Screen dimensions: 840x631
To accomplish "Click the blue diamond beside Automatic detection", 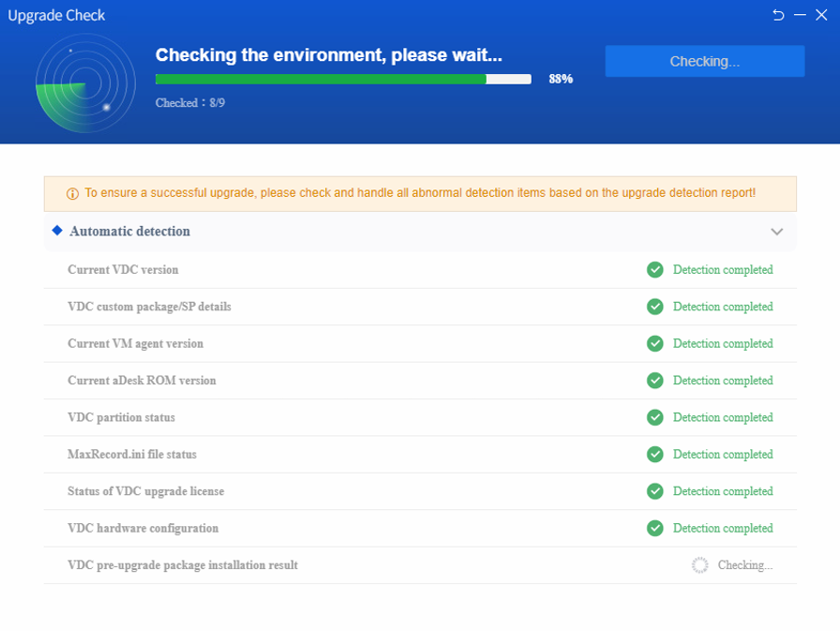I will [57, 231].
